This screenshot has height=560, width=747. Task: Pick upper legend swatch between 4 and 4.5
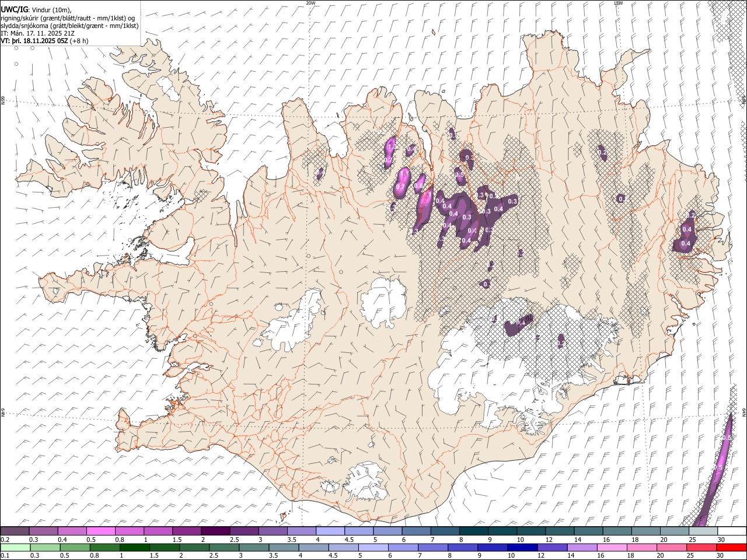point(330,531)
